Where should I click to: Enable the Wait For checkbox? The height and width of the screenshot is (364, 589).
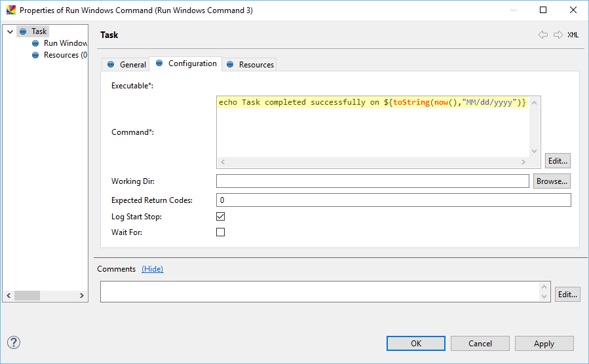click(x=221, y=232)
